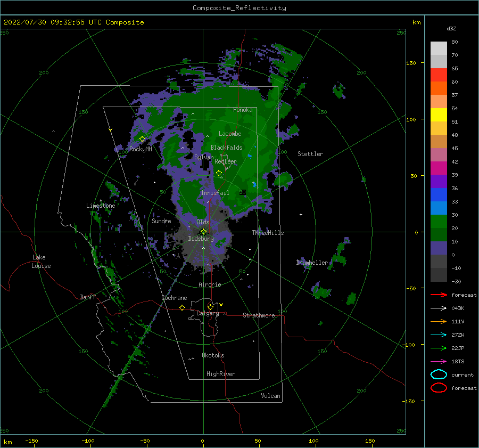Click the Lake Louise label
The image size is (479, 448).
coord(42,262)
